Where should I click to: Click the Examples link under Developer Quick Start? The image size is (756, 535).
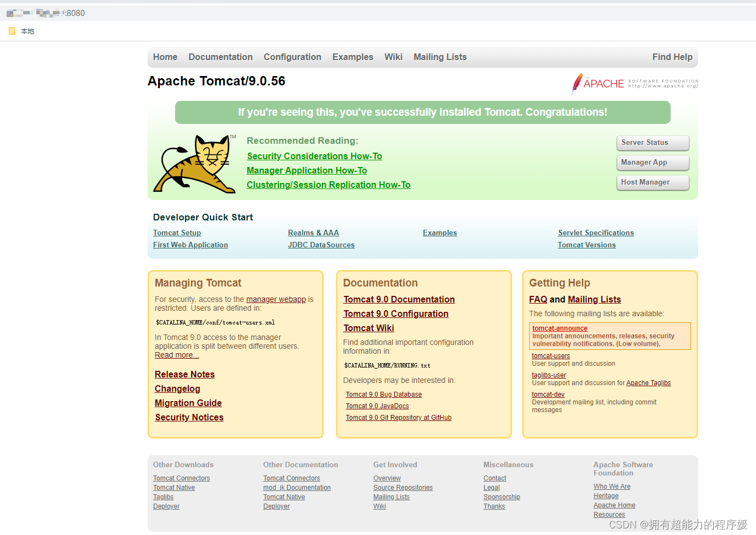440,233
